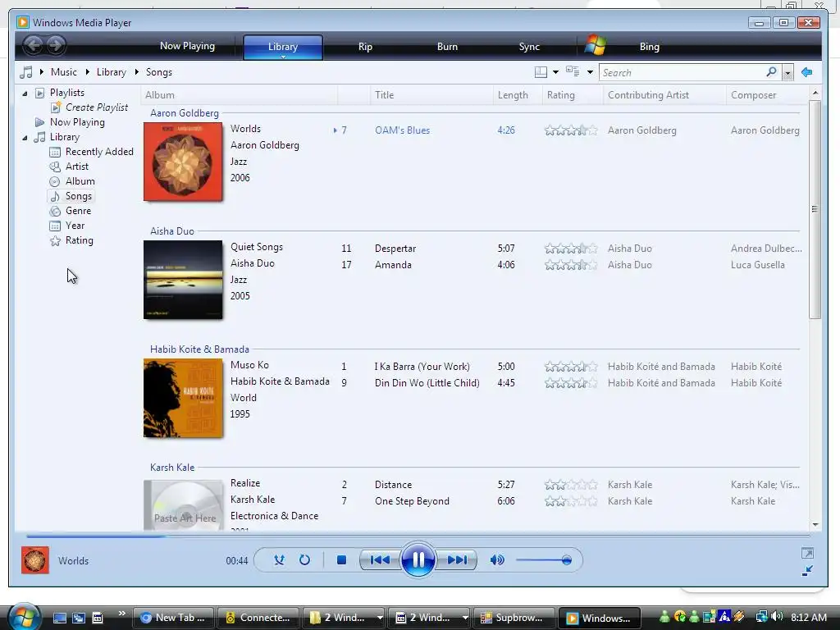Skip to previous track
840x630 pixels.
380,559
